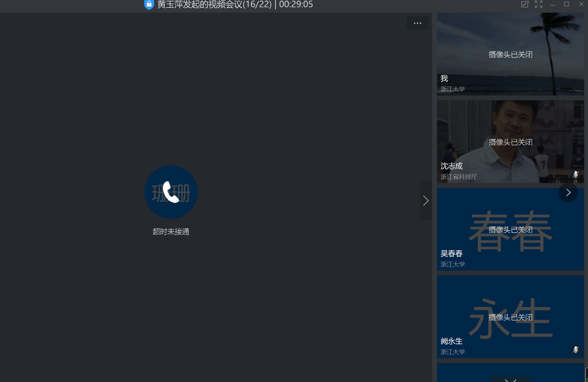Enter fullscreen with the four-arrow icon
Viewport: 588px width, 382px height.
[x=539, y=4]
